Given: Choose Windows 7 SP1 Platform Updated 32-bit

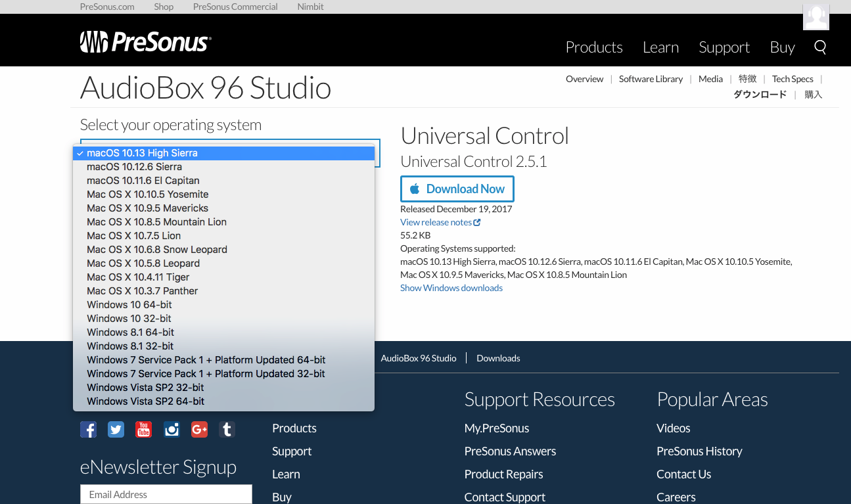Looking at the screenshot, I should pos(224,374).
